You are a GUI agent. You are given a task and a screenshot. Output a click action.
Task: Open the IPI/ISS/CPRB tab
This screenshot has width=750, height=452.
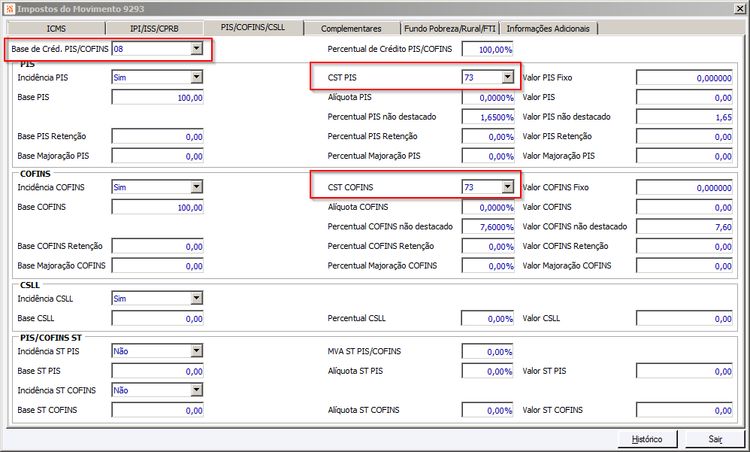coord(154,28)
